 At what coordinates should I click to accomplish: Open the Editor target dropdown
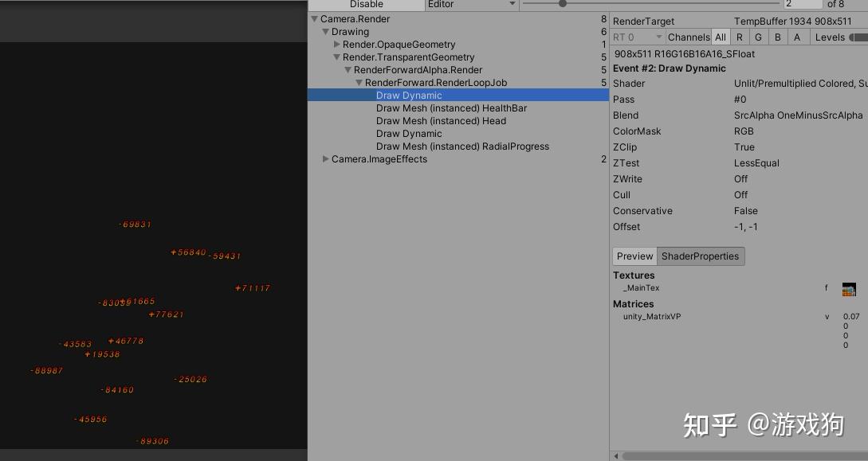[x=470, y=4]
